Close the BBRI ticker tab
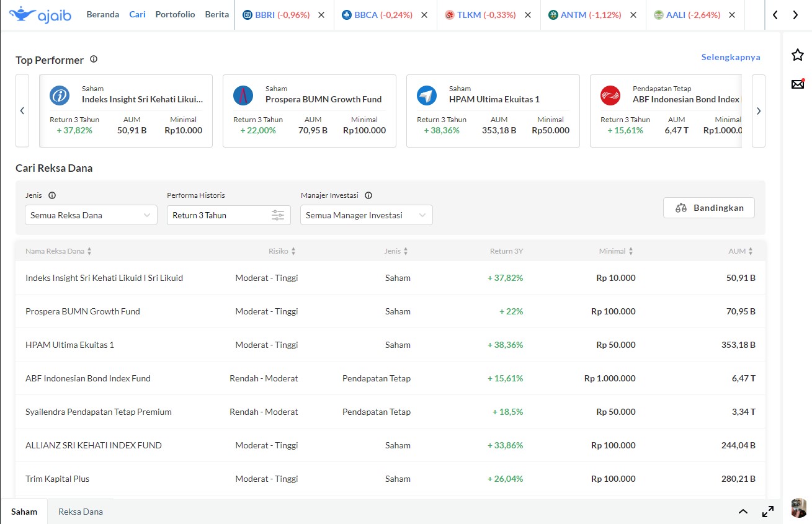The width and height of the screenshot is (812, 524). pos(321,15)
